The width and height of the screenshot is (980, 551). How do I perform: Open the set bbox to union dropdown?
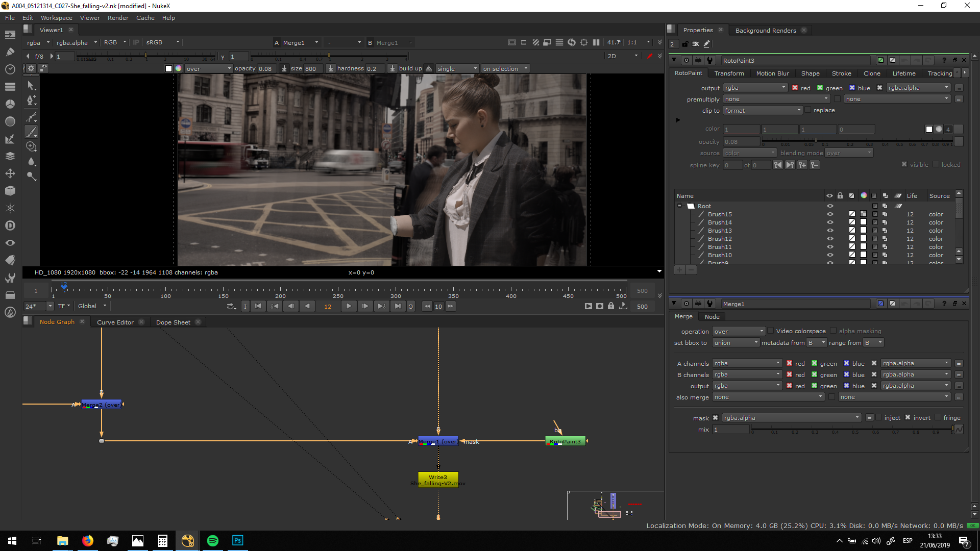(736, 343)
